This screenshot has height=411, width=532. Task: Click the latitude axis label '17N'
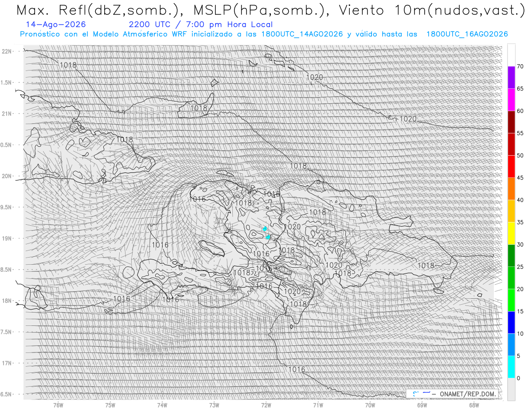[8, 363]
